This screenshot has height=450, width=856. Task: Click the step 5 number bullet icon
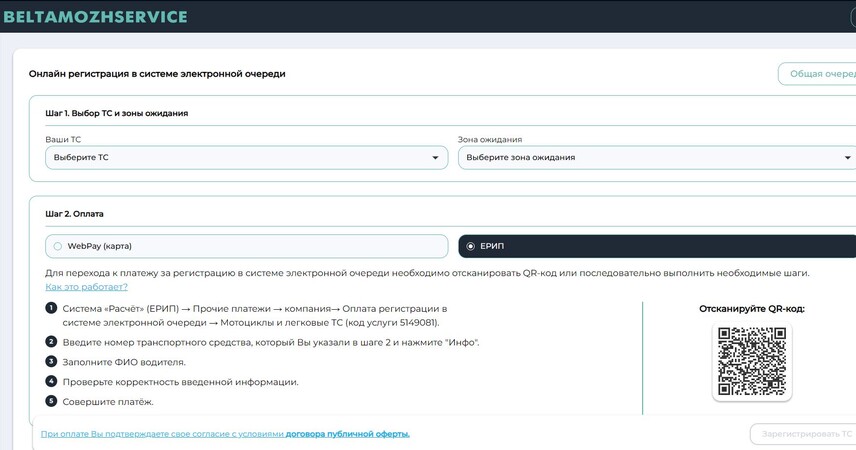(51, 401)
